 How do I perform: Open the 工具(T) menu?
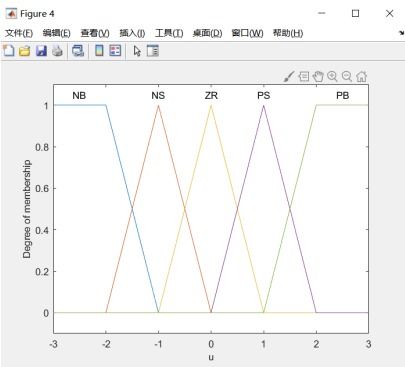point(169,33)
